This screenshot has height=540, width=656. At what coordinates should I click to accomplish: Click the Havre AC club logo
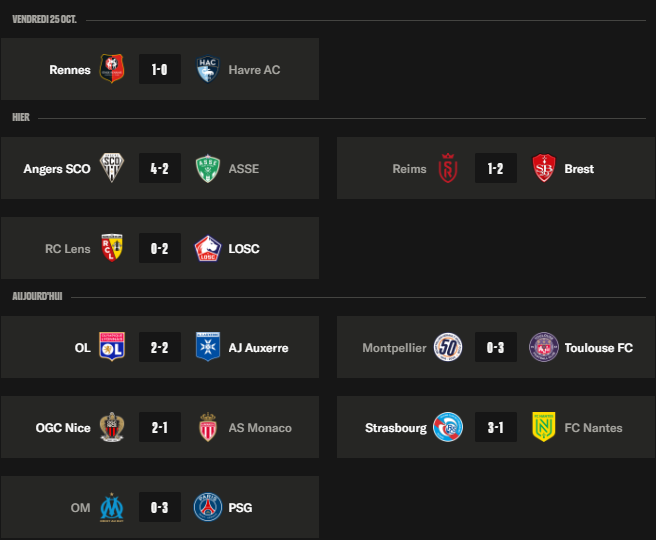click(x=207, y=69)
